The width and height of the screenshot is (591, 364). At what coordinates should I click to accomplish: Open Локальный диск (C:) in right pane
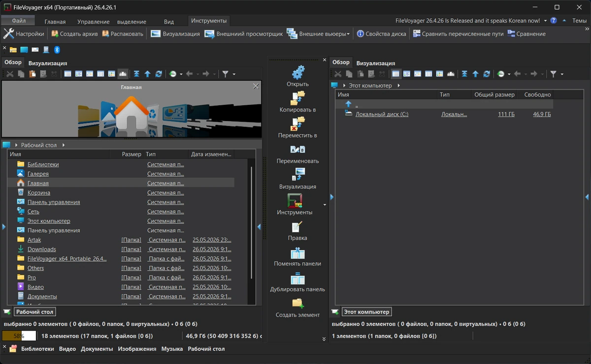[x=382, y=114]
